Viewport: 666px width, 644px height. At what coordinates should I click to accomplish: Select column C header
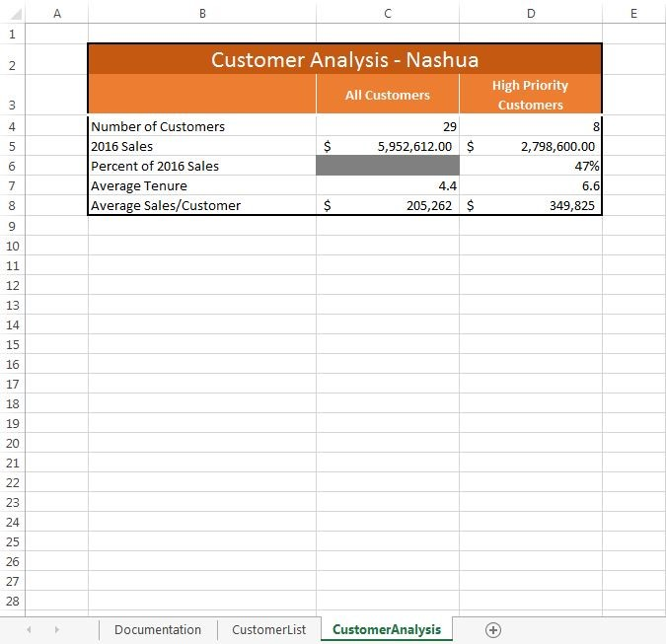388,14
